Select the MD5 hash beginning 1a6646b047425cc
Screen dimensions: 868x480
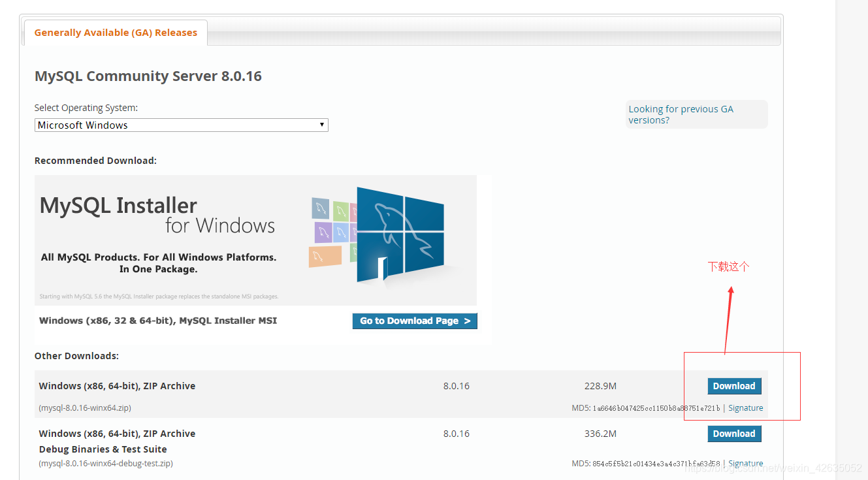point(656,408)
